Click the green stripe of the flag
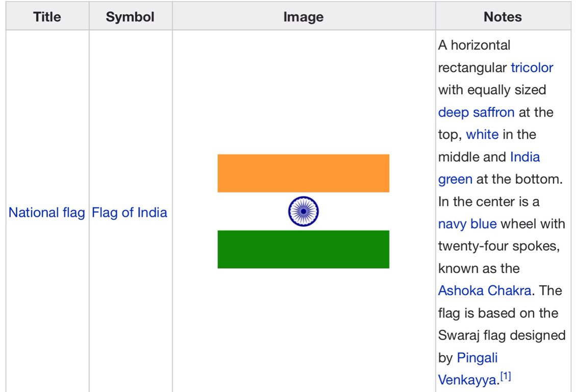The width and height of the screenshot is (576, 392). click(303, 249)
